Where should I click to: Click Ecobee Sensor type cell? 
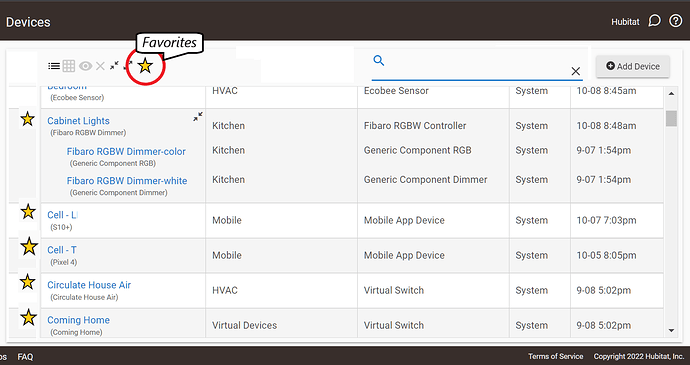click(396, 91)
